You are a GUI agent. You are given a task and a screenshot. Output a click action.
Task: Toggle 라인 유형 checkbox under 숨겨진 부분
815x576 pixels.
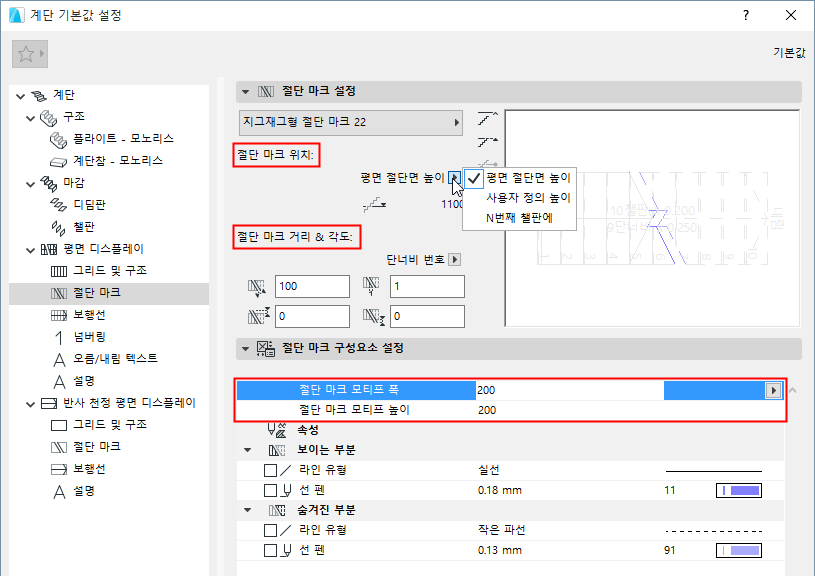[x=270, y=531]
